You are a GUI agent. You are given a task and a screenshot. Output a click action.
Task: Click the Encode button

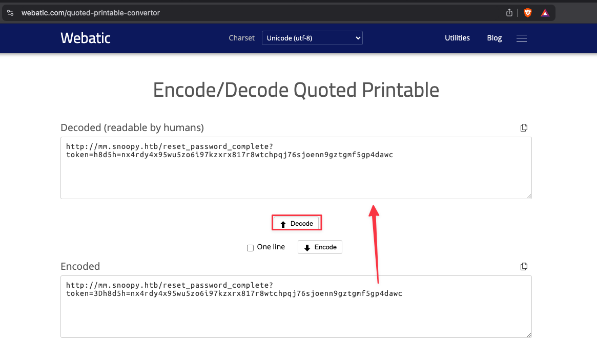click(x=320, y=247)
